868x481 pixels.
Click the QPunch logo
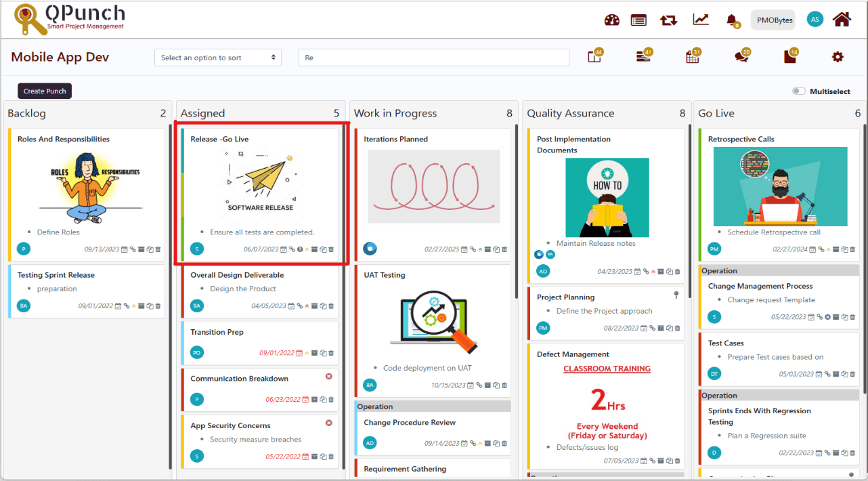click(70, 19)
